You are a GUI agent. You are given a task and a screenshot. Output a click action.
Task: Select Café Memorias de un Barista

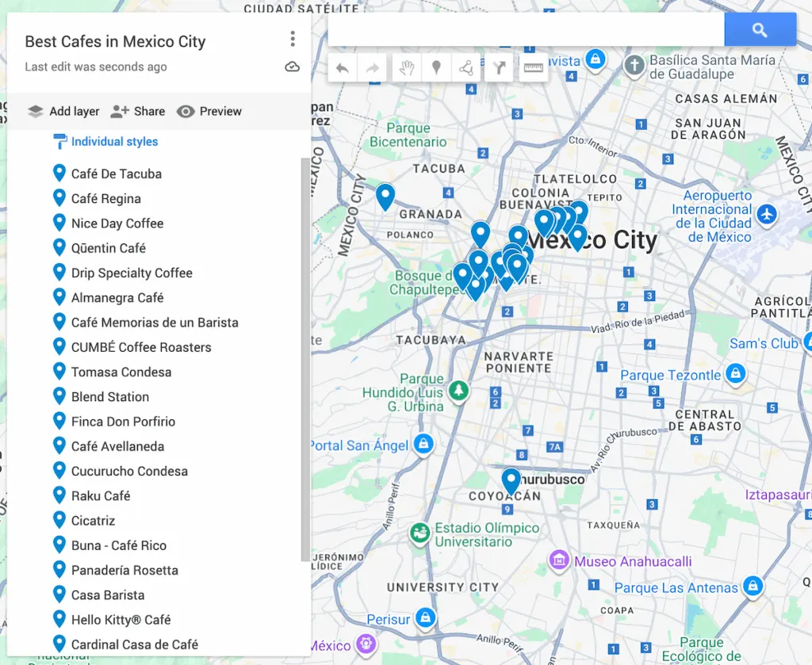pyautogui.click(x=155, y=323)
